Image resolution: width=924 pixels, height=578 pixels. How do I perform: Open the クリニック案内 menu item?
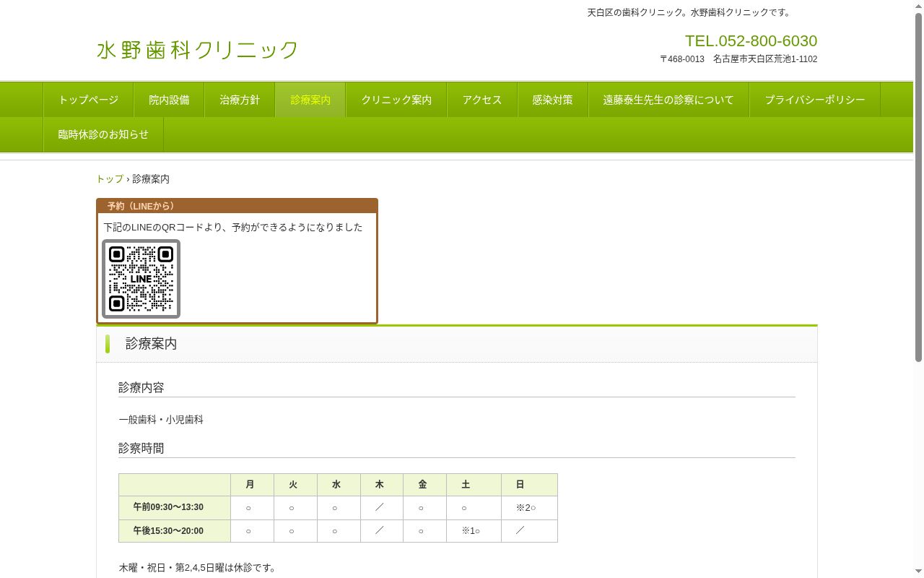point(396,100)
